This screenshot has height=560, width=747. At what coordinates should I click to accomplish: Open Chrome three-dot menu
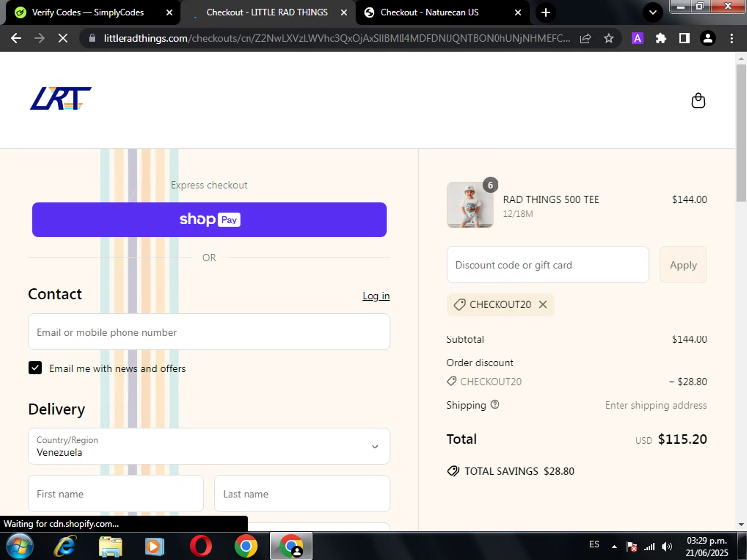[x=731, y=38]
